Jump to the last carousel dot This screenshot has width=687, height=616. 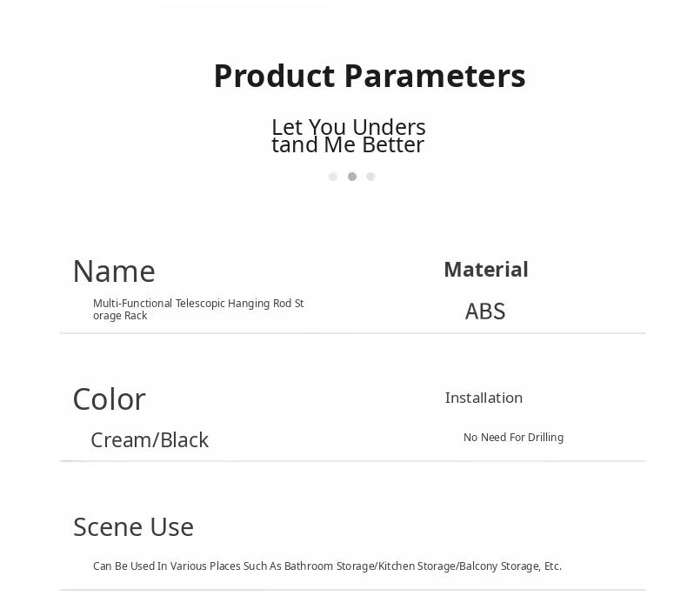point(370,177)
